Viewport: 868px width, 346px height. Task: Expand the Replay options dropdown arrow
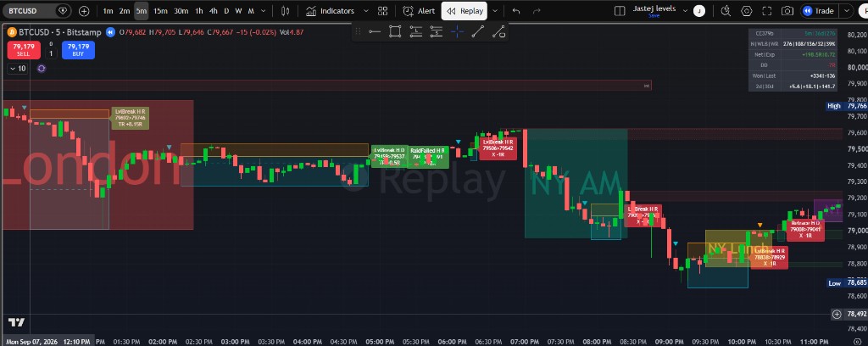point(495,10)
